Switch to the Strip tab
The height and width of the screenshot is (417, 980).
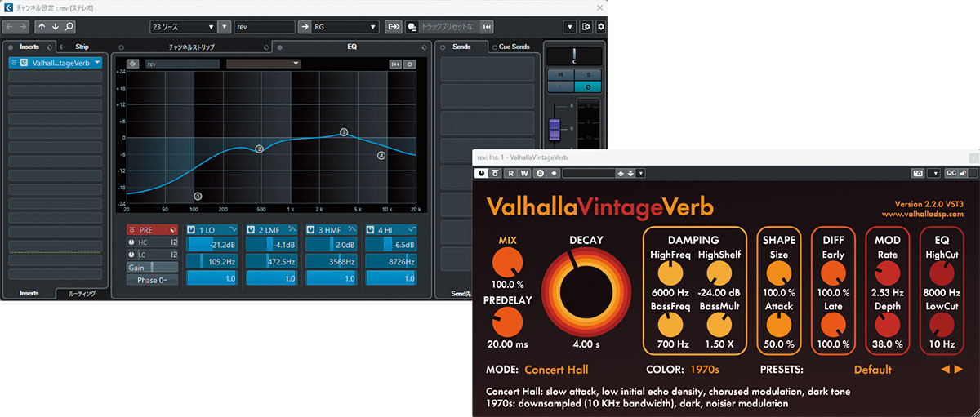coord(82,47)
